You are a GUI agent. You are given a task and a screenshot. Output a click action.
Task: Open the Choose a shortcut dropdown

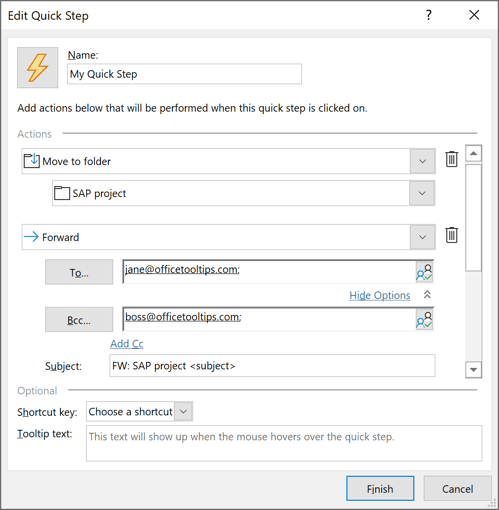coord(183,411)
